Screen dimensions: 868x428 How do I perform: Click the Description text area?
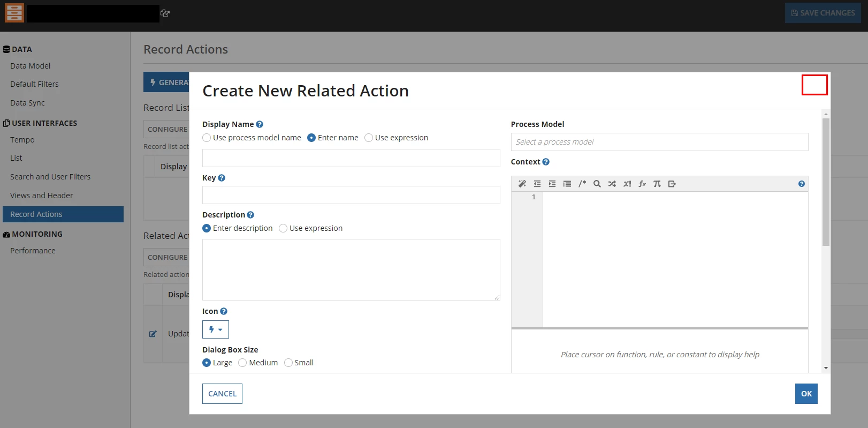351,269
